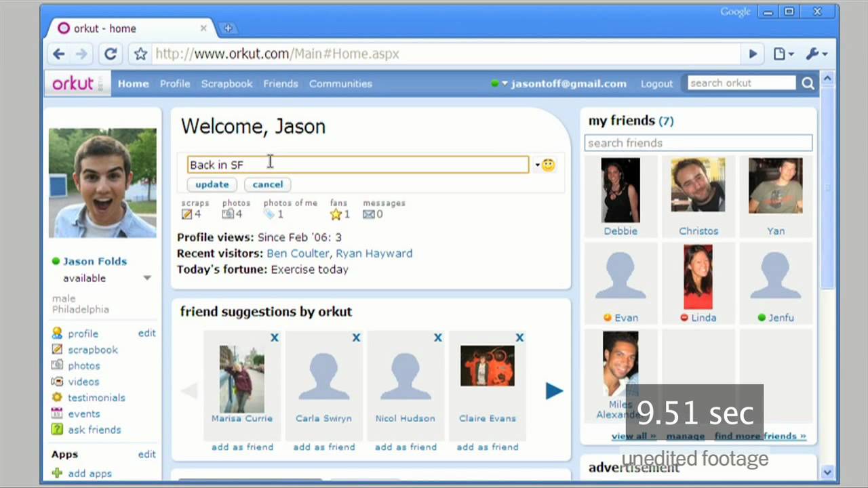Go back with the browser back arrow

click(59, 54)
